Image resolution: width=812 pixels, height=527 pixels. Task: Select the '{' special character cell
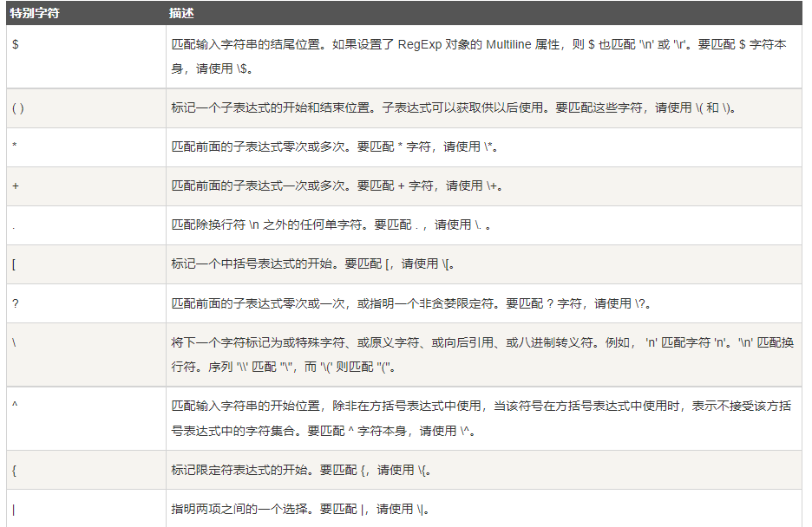(x=86, y=470)
